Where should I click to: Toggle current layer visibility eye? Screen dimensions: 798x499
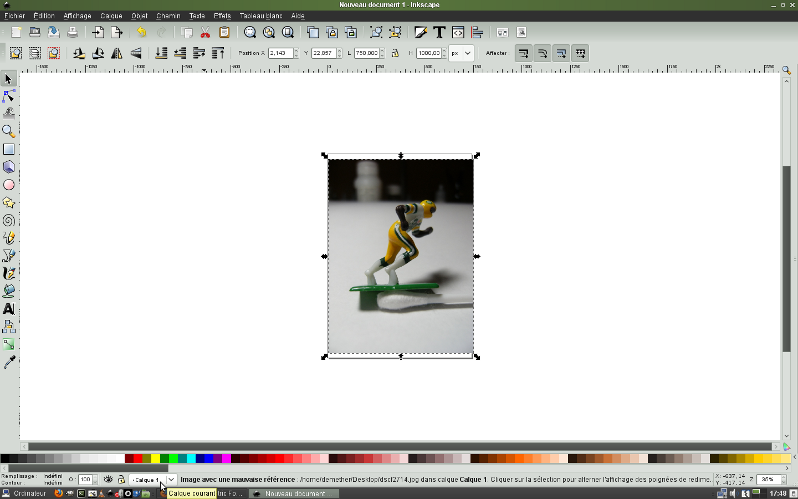click(108, 479)
